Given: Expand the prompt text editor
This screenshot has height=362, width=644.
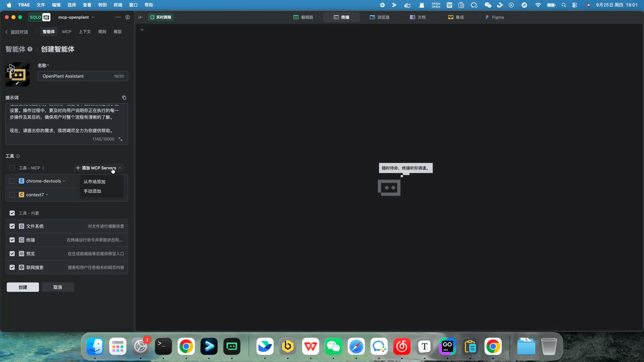Looking at the screenshot, I should pos(120,139).
